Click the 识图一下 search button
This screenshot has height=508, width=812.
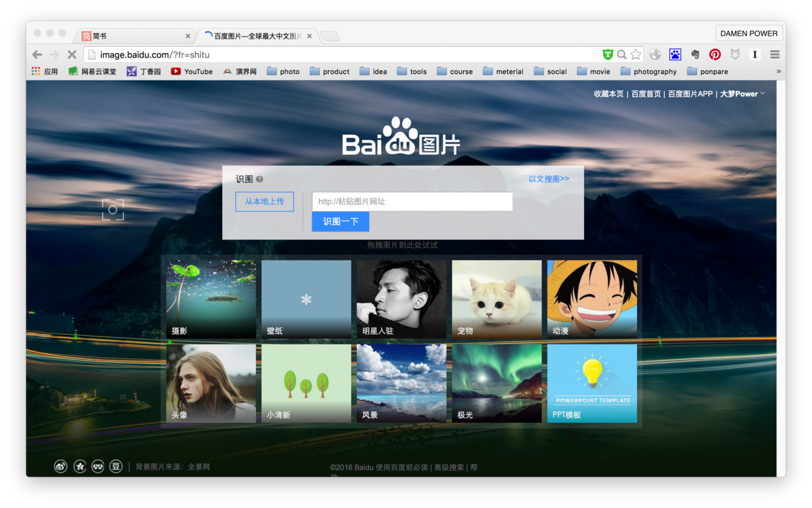coord(341,222)
